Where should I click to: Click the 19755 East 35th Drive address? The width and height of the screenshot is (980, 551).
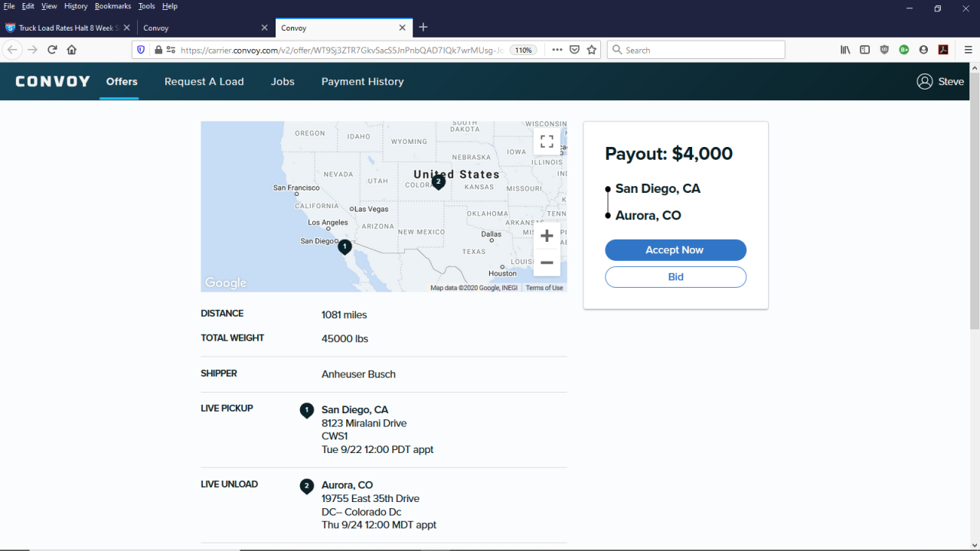coord(371,498)
